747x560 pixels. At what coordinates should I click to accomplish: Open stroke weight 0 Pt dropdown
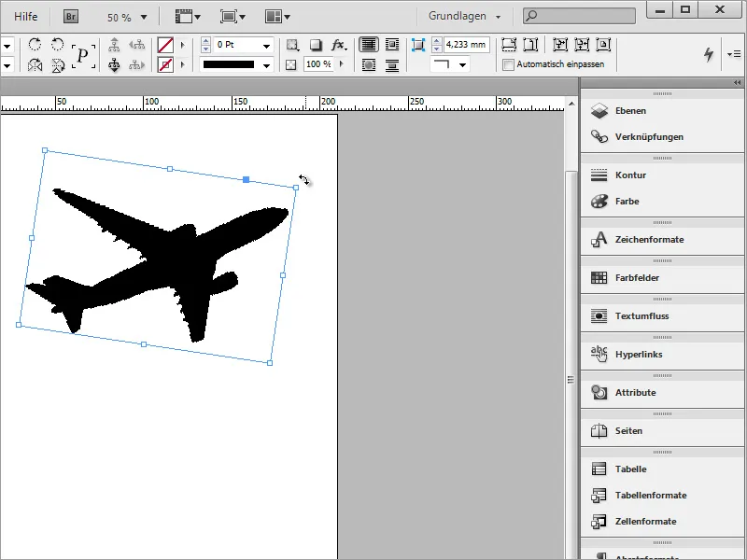pos(266,46)
